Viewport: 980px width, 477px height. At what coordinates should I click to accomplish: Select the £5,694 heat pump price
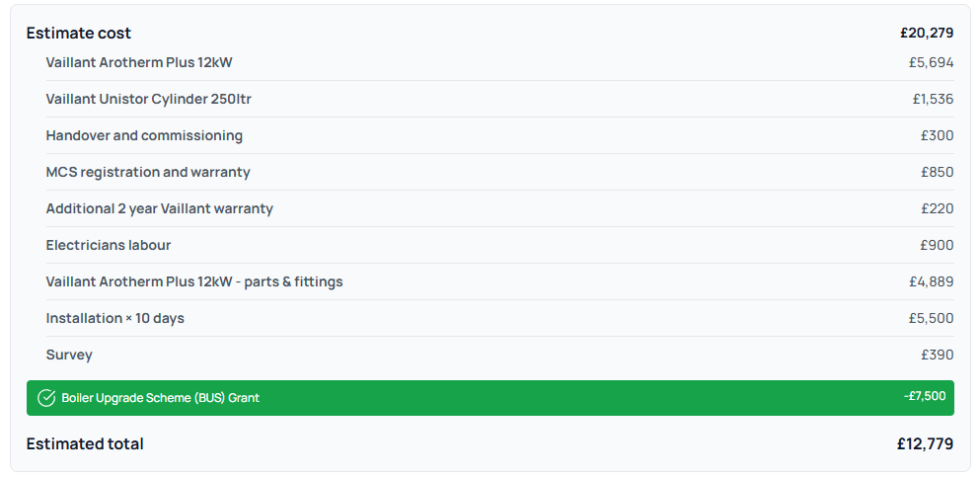931,62
